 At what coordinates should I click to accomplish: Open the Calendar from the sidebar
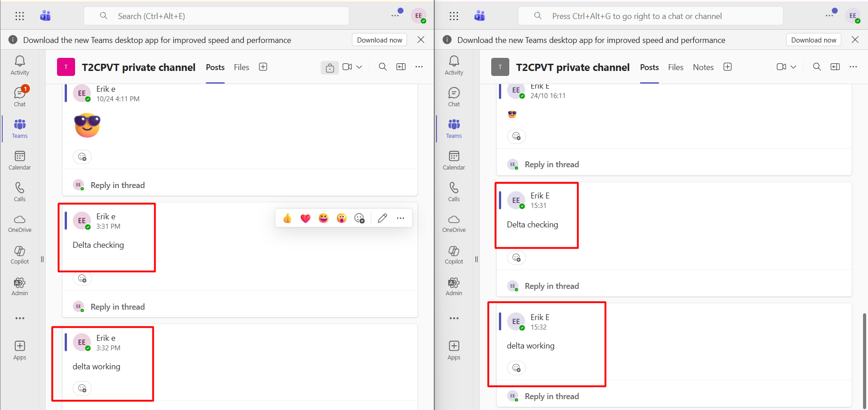pos(19,159)
